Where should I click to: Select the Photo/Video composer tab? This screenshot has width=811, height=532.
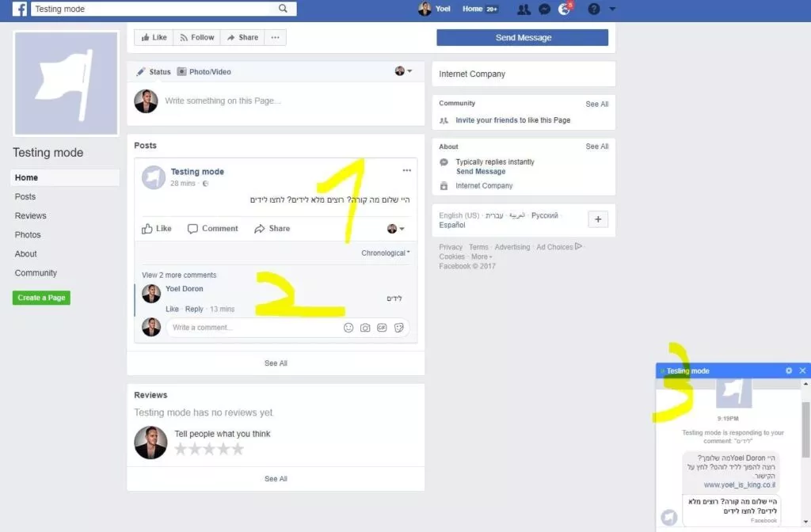click(204, 72)
